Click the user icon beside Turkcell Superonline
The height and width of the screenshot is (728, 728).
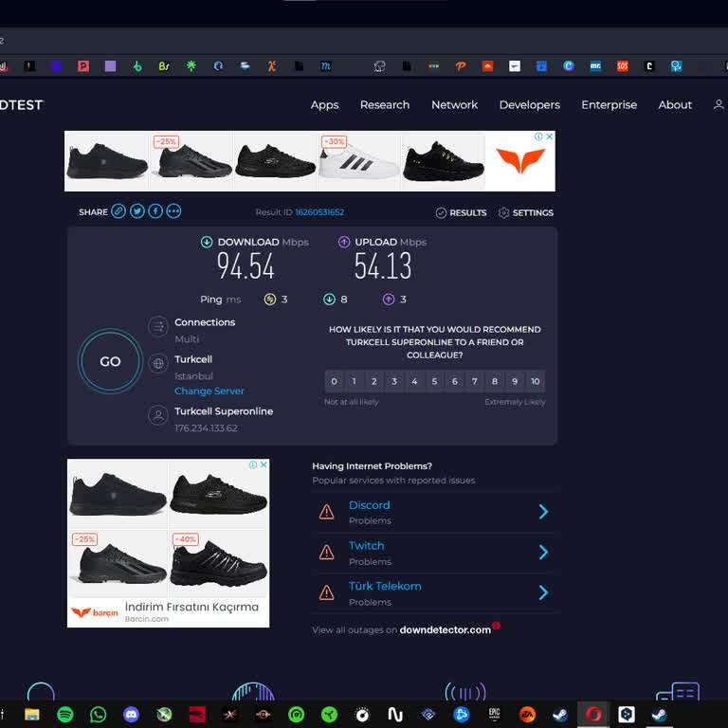[158, 415]
